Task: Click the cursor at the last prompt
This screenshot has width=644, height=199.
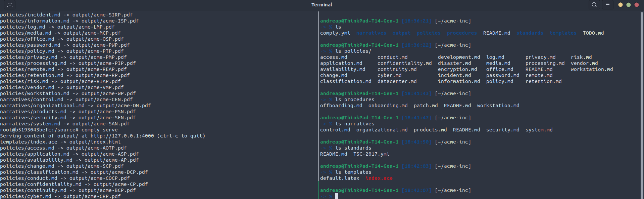Action: [337, 196]
